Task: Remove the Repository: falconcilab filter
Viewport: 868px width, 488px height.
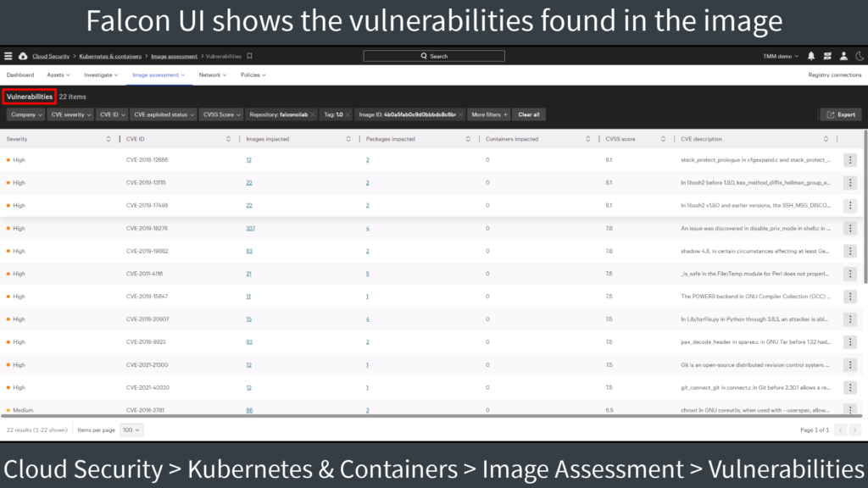Action: (313, 114)
